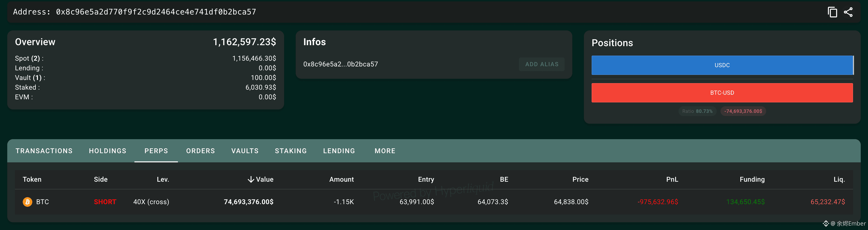Switch to the LENDING tab

339,151
